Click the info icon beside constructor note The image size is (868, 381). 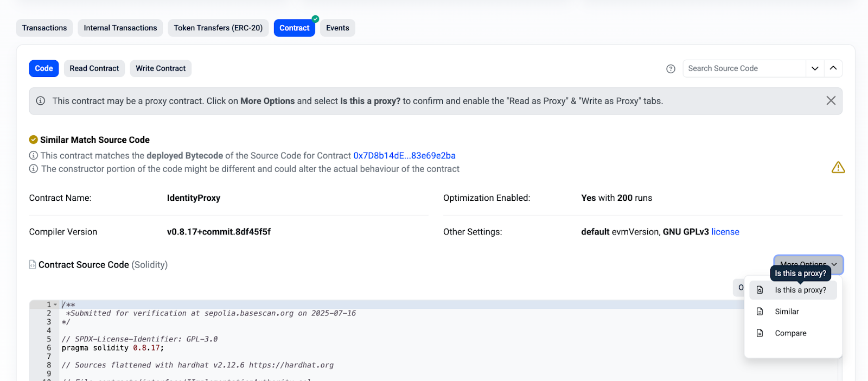point(34,169)
